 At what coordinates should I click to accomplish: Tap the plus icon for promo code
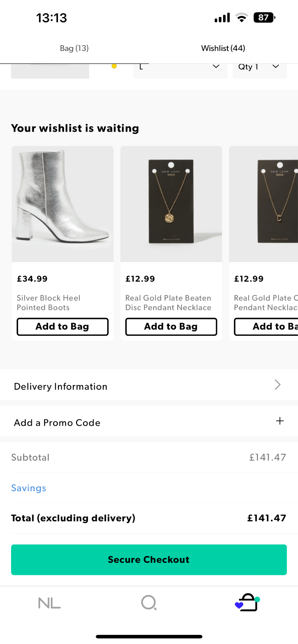point(280,421)
